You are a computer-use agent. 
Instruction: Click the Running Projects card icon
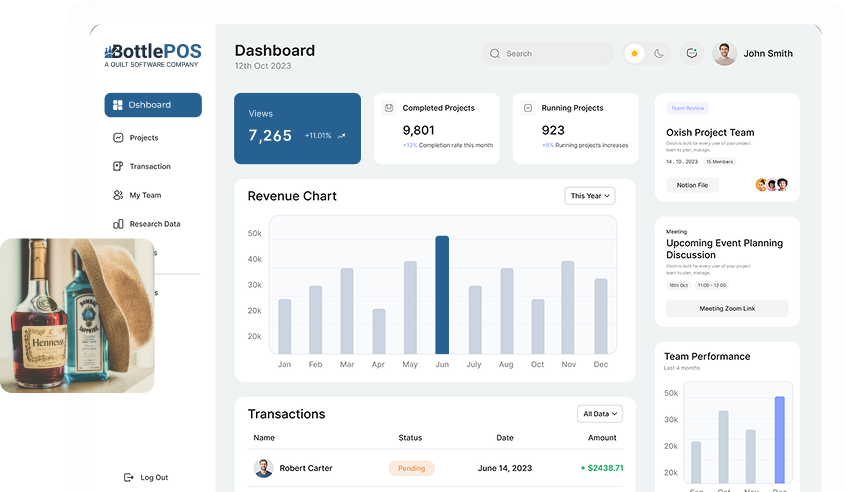pos(527,108)
